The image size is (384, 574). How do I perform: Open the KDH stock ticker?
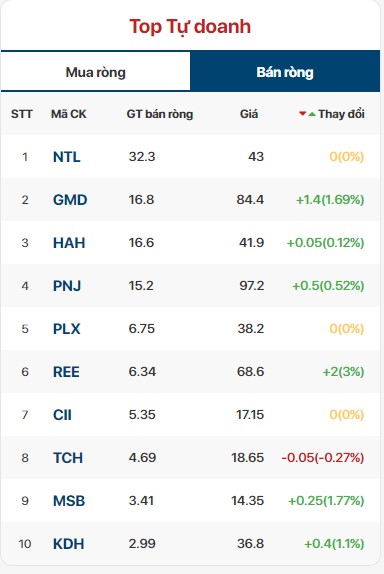point(68,544)
